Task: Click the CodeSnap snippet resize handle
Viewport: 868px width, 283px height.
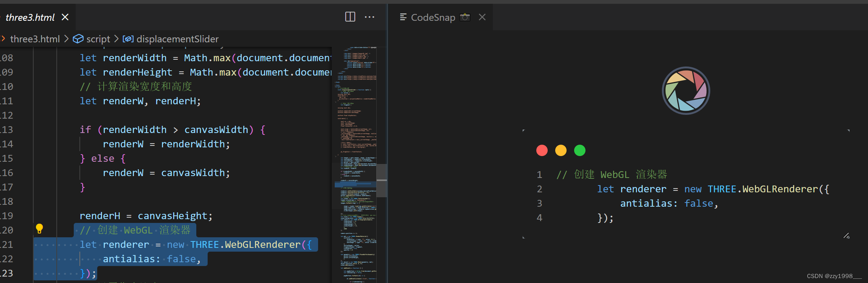Action: (x=846, y=235)
